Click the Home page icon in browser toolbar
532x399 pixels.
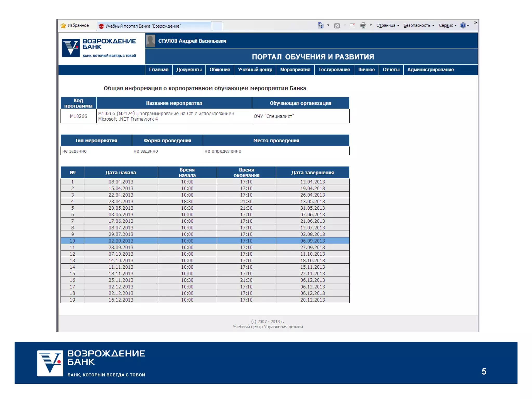[x=321, y=25]
